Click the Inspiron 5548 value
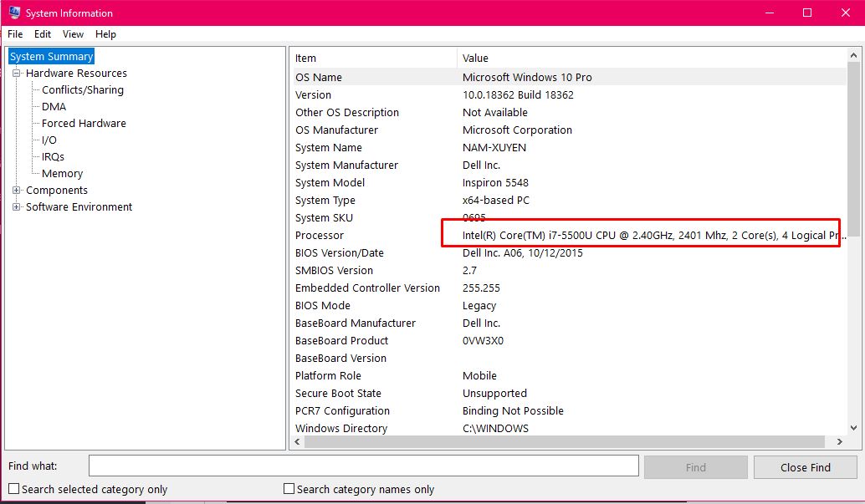865x504 pixels. click(x=495, y=182)
